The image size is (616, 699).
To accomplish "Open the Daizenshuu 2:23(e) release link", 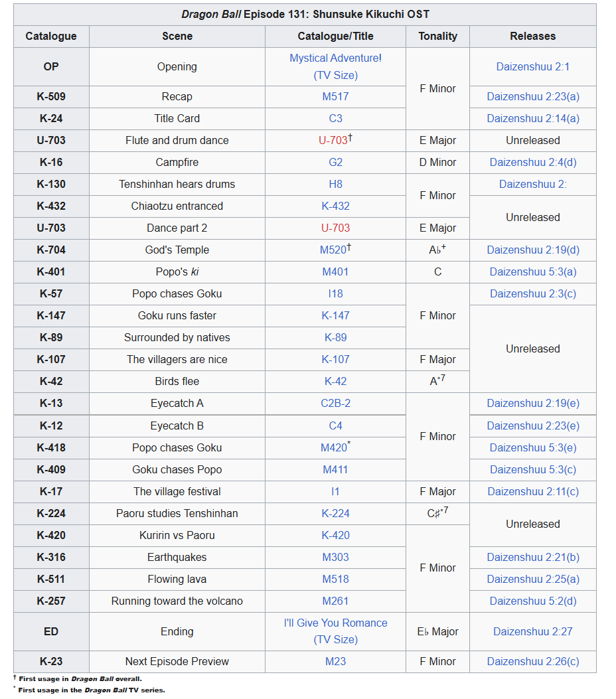I will (532, 426).
